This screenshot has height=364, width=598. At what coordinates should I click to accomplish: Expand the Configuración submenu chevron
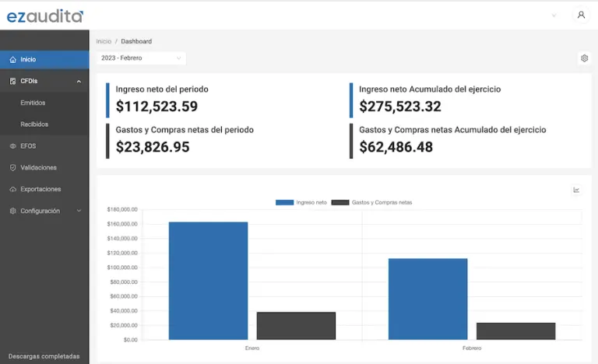[79, 211]
